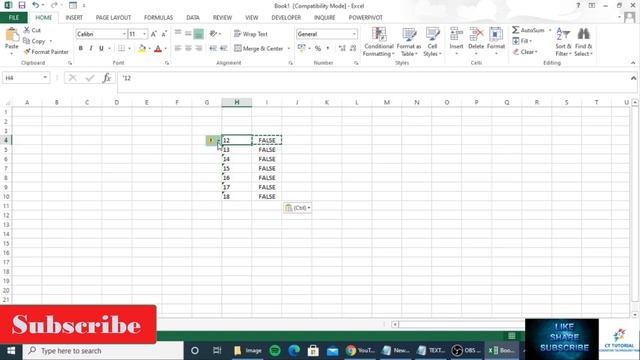640x360 pixels.
Task: Open the Clear dropdown
Action: coord(526,52)
